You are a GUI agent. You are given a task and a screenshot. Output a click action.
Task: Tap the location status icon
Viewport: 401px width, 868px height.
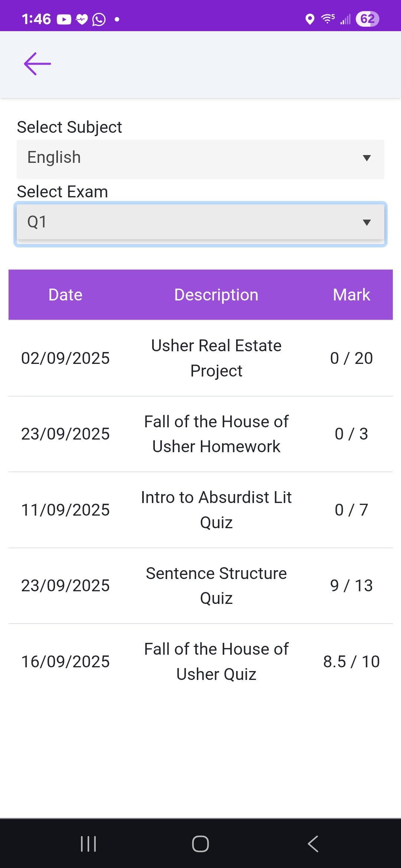click(x=310, y=19)
